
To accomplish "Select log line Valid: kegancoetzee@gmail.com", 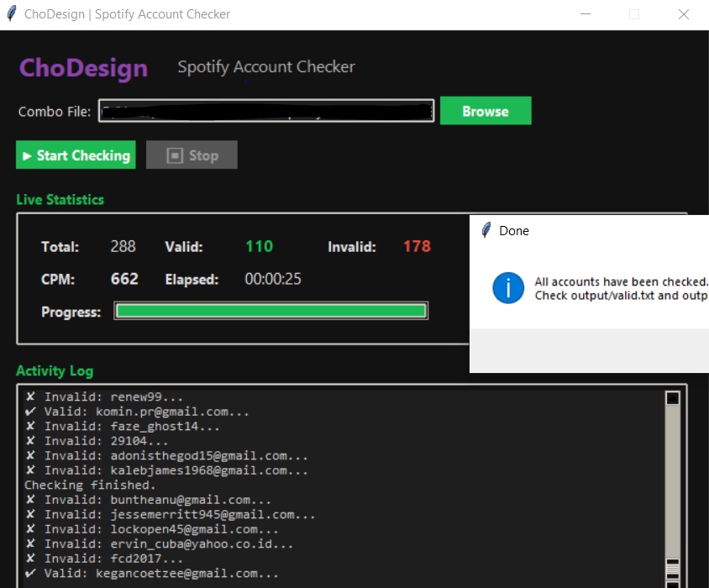I will (x=151, y=574).
